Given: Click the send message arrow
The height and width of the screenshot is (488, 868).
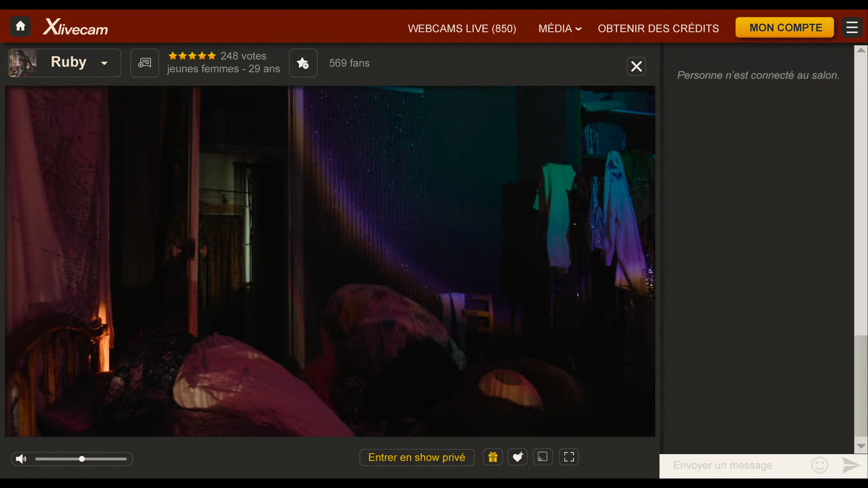Looking at the screenshot, I should pyautogui.click(x=851, y=465).
